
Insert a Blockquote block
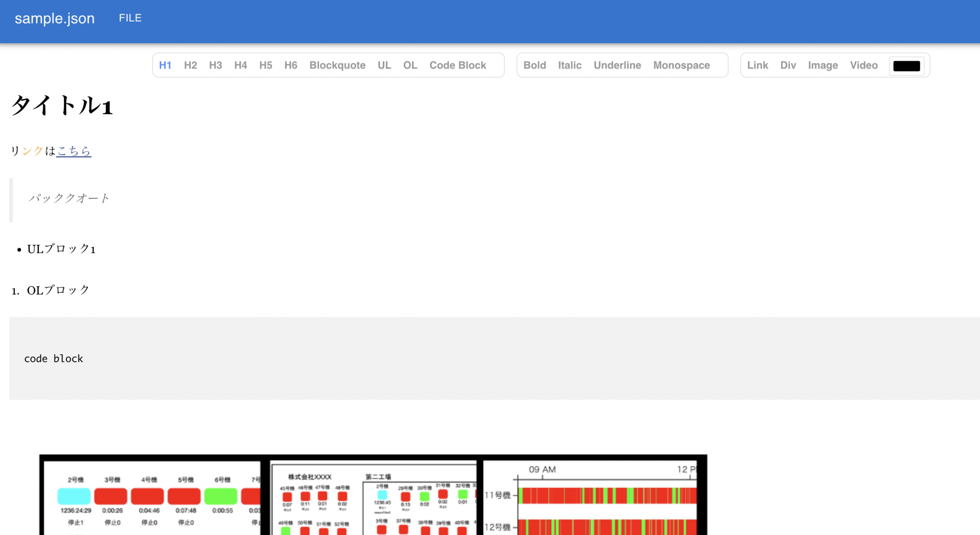pyautogui.click(x=337, y=65)
